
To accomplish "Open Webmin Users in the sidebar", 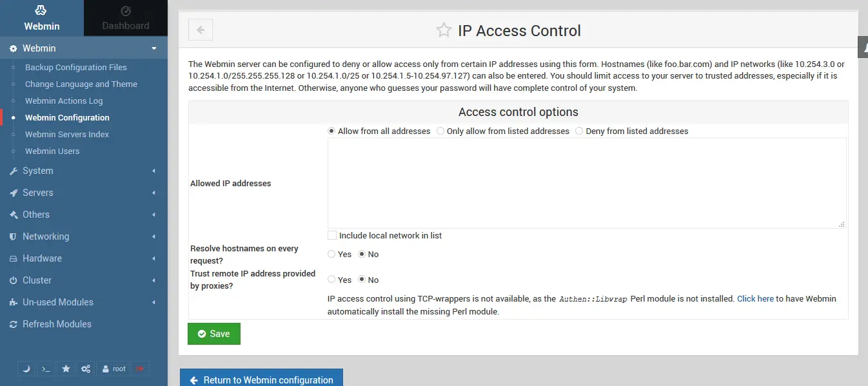I will click(x=52, y=151).
